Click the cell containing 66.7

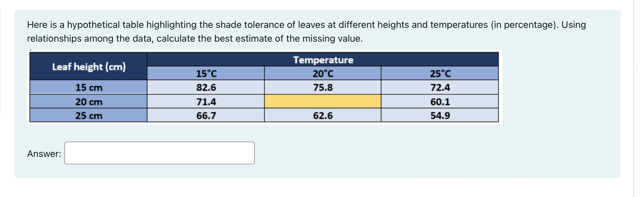(205, 115)
